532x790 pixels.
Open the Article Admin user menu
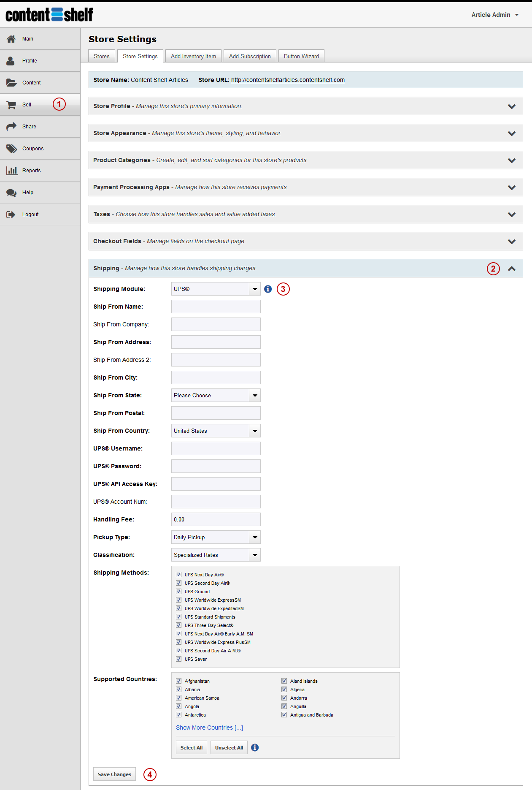[495, 15]
